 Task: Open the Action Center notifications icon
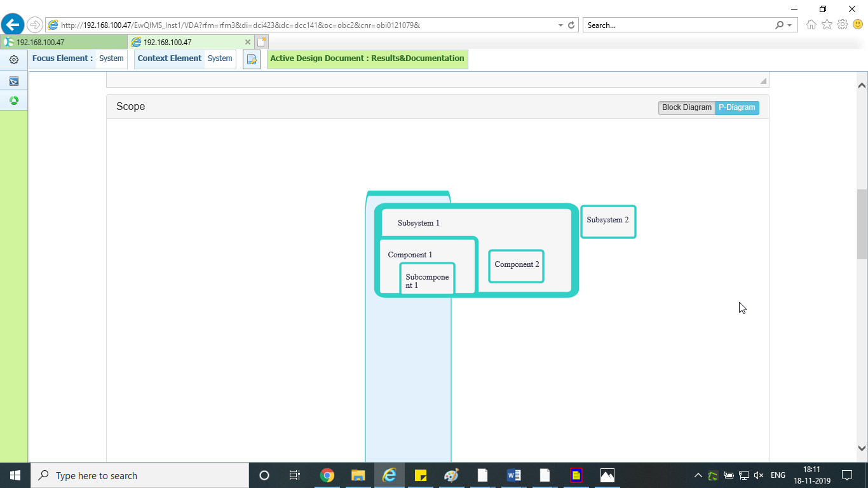[x=846, y=475]
